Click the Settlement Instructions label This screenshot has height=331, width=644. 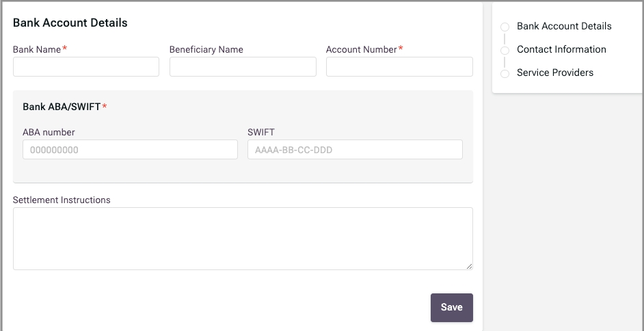[62, 200]
